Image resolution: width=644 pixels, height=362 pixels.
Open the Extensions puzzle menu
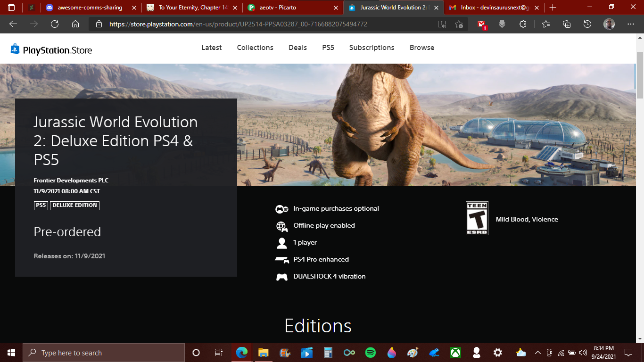523,24
